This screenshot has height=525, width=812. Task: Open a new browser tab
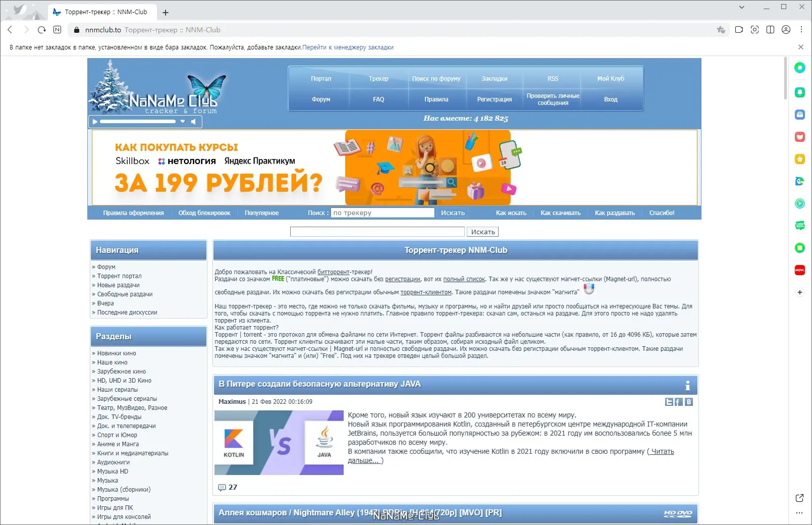click(x=166, y=12)
